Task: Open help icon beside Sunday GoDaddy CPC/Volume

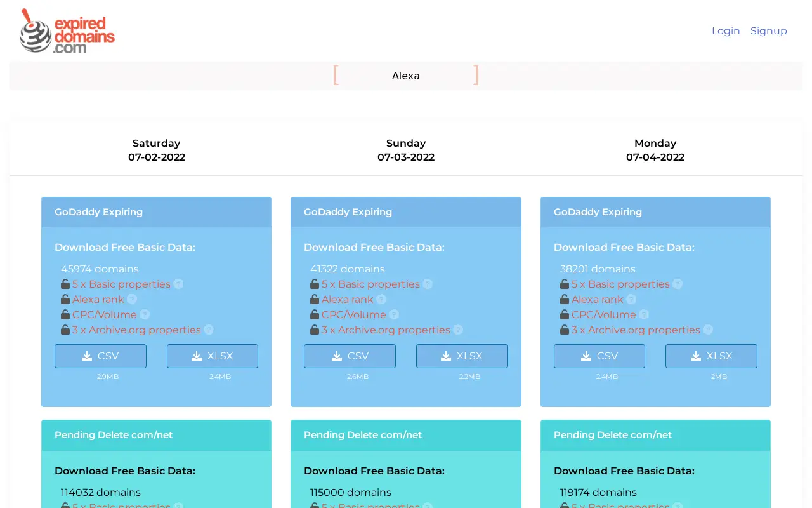Action: pos(394,314)
